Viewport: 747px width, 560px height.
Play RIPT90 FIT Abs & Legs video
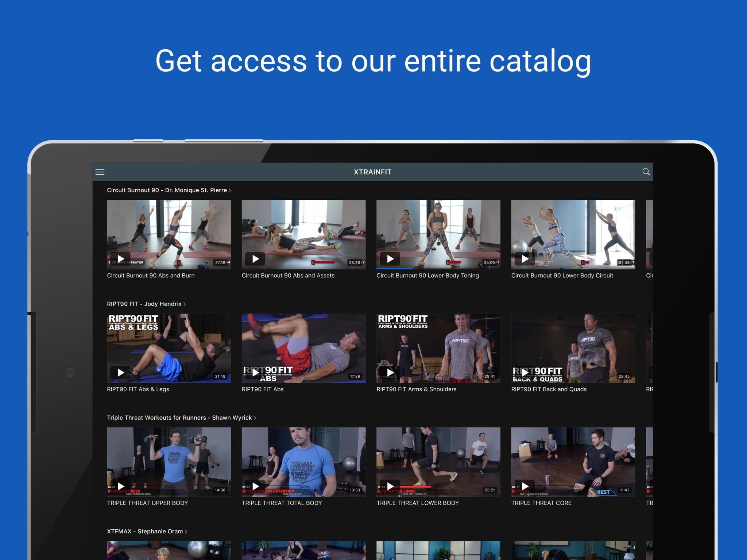(120, 373)
